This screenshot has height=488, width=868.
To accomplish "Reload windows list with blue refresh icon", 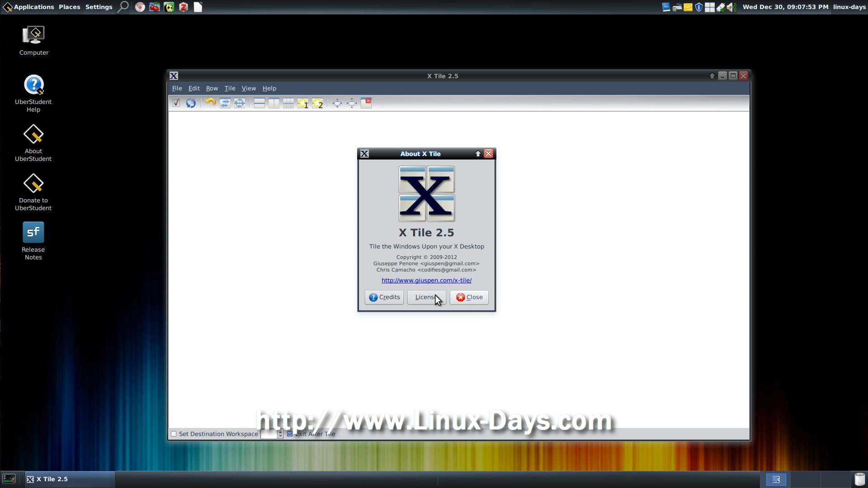I will (191, 103).
